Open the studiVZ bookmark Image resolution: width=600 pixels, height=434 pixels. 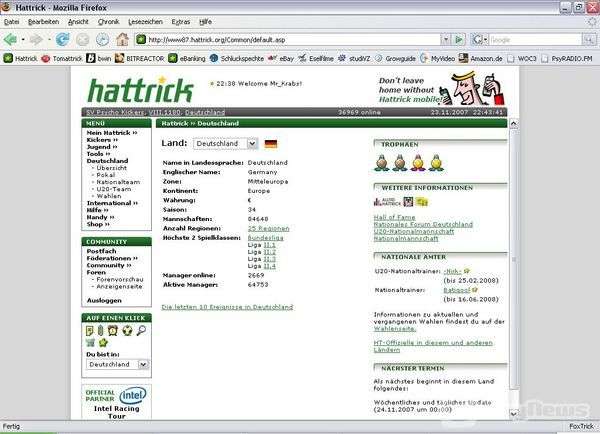[x=354, y=59]
